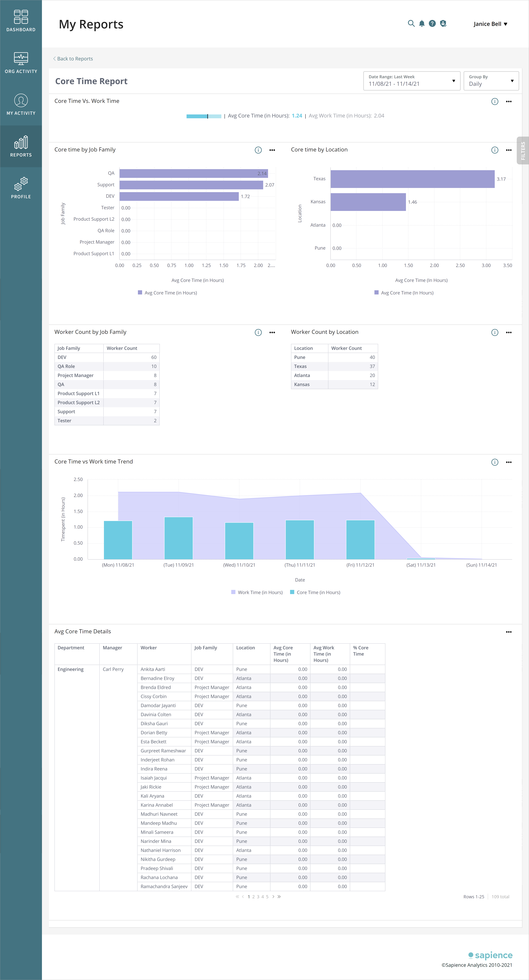Screen dimensions: 529x980
Task: Toggle Core Time (in Hours) legend entry
Action: (315, 592)
